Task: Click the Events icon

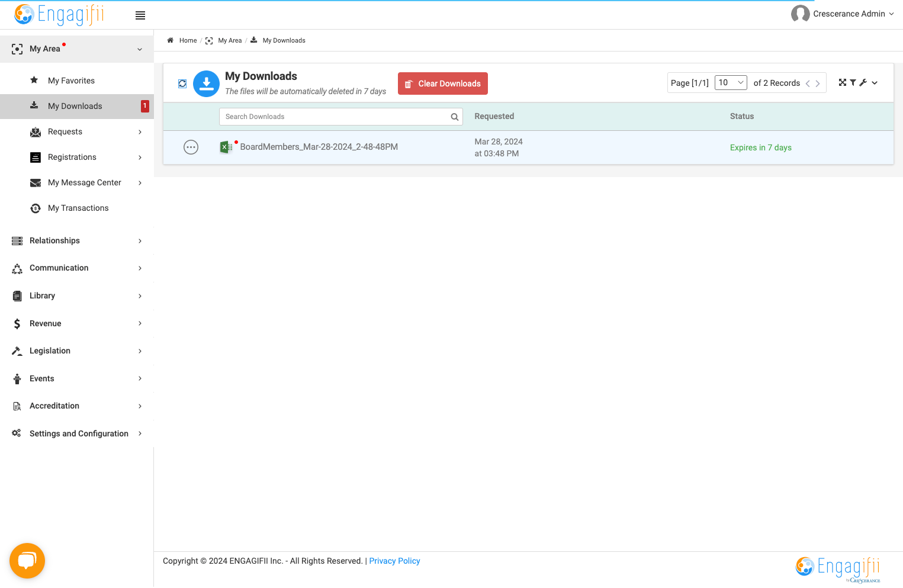Action: pyautogui.click(x=17, y=379)
